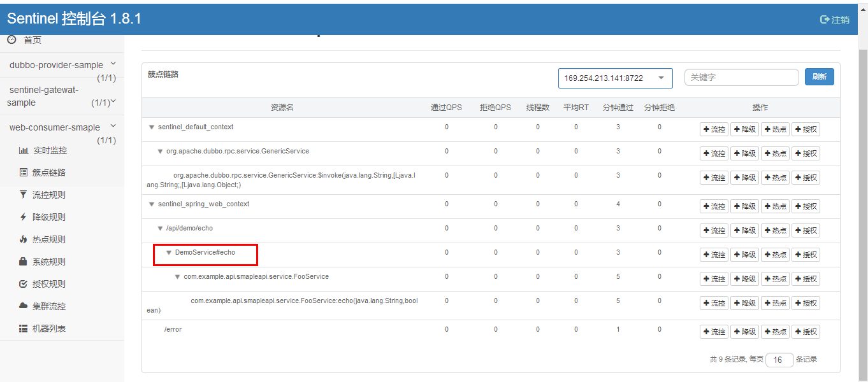
Task: Click the 分钟通过 column header
Action: [x=618, y=108]
